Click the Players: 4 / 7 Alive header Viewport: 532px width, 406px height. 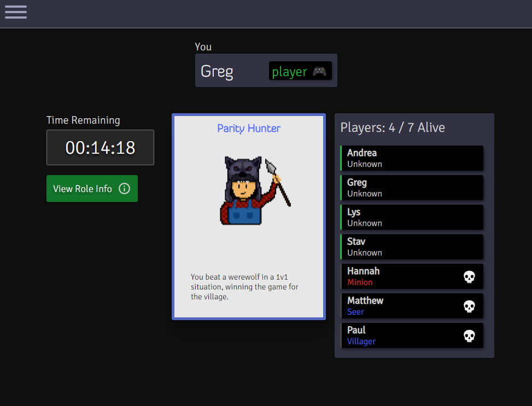point(393,128)
